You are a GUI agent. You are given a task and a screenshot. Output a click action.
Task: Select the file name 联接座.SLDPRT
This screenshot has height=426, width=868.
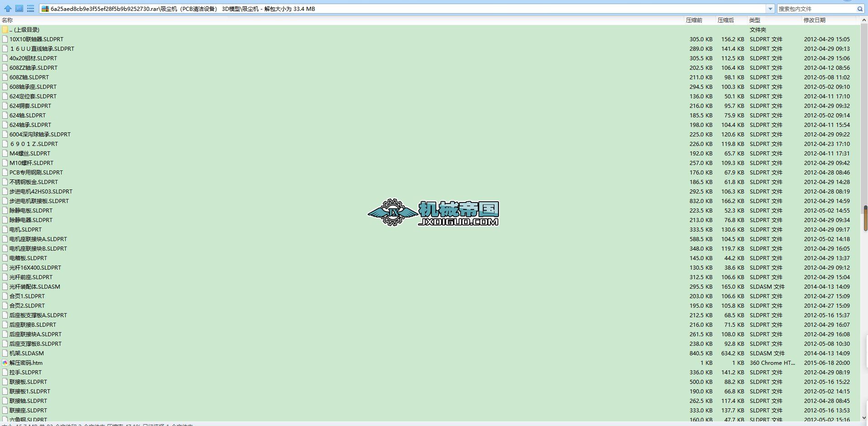click(x=28, y=410)
